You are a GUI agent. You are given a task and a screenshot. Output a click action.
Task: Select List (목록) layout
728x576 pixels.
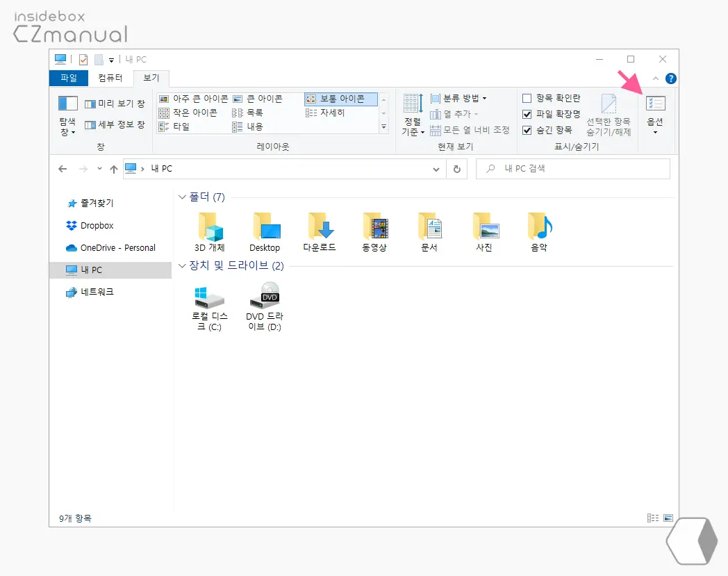tap(247, 113)
